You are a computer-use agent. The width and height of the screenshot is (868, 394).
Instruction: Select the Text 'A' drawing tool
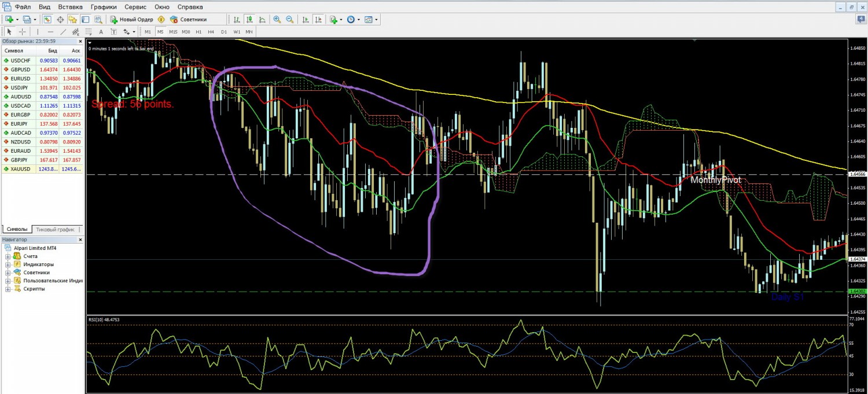pos(101,31)
